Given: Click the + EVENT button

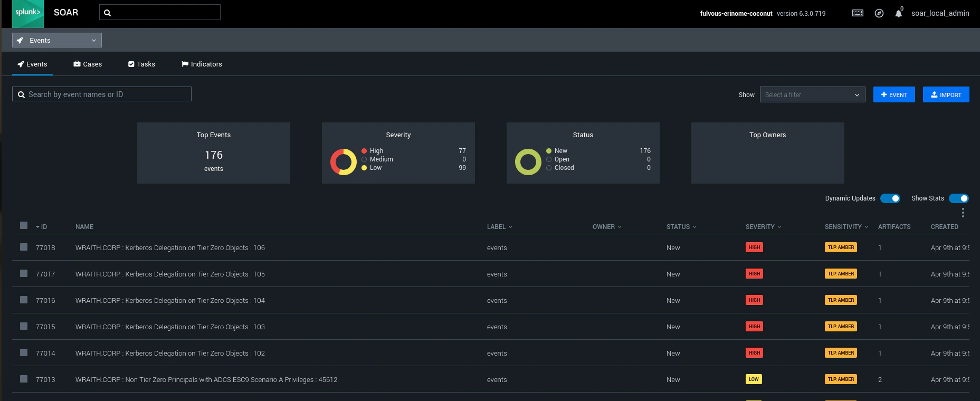Looking at the screenshot, I should 894,94.
